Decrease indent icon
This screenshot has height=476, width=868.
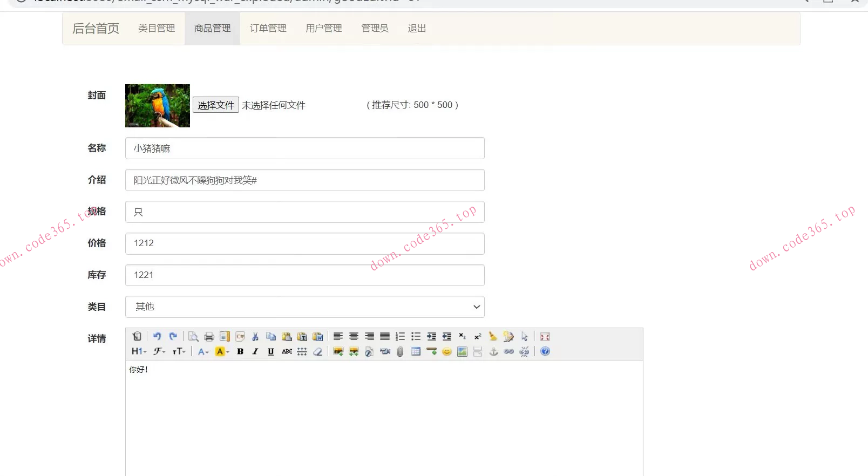click(447, 336)
